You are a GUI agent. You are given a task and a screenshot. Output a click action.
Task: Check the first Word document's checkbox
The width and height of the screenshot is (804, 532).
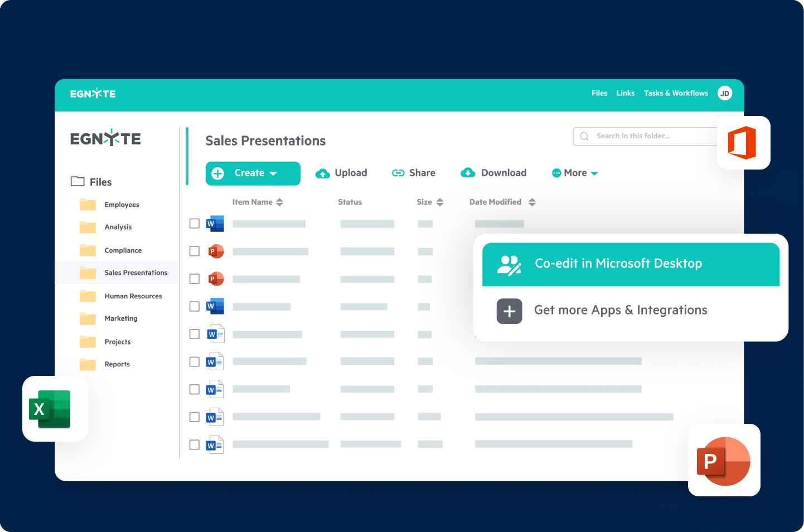(x=194, y=223)
